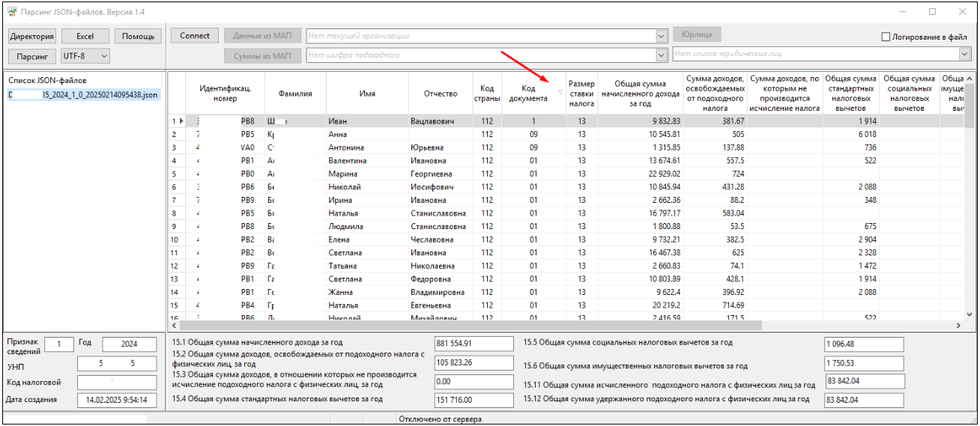
Task: Click the filter icon in Код документа header
Action: [x=560, y=93]
